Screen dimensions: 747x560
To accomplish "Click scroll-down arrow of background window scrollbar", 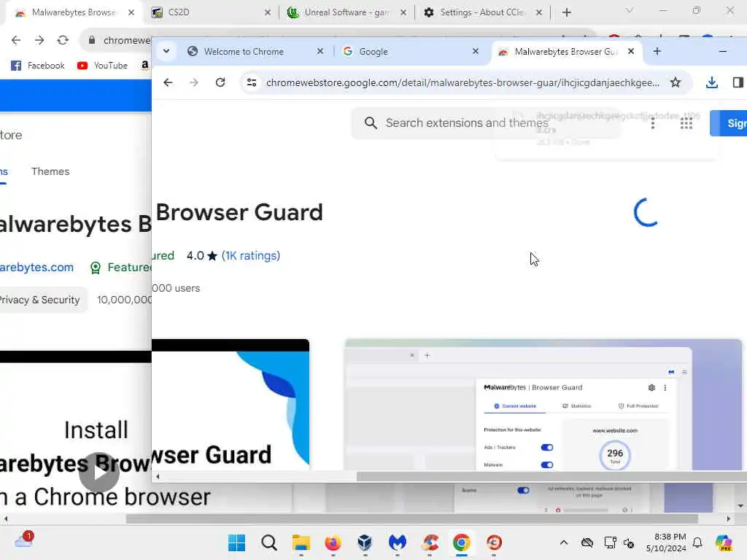I will pos(740,506).
